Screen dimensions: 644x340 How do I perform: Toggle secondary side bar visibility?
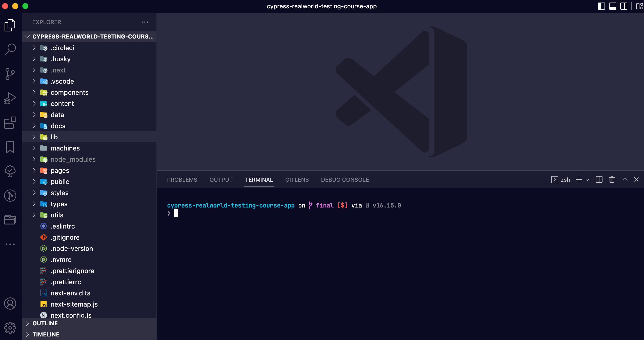[623, 6]
